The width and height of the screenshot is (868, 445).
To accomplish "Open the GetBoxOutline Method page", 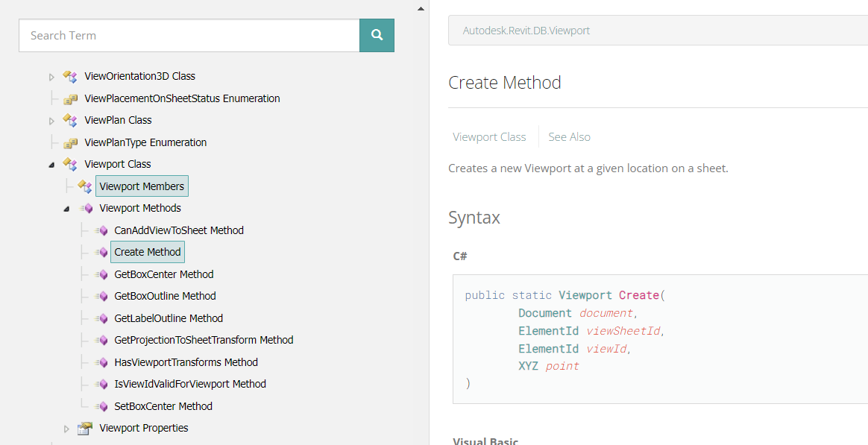I will click(165, 296).
